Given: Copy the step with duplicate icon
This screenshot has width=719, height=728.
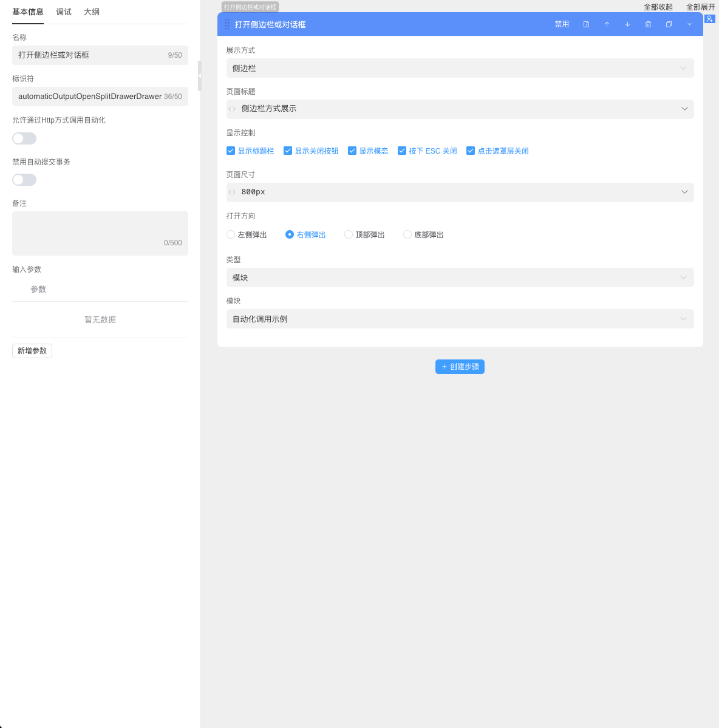Looking at the screenshot, I should click(x=669, y=24).
